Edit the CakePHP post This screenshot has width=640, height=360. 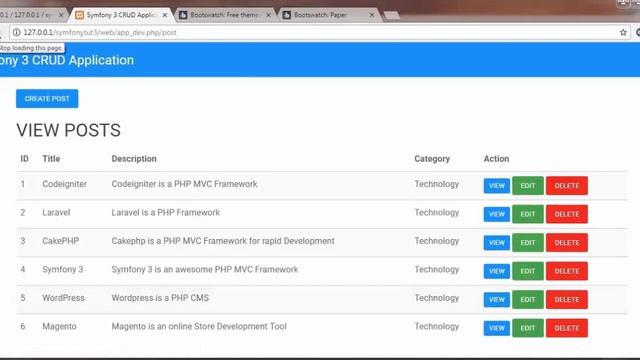(528, 243)
